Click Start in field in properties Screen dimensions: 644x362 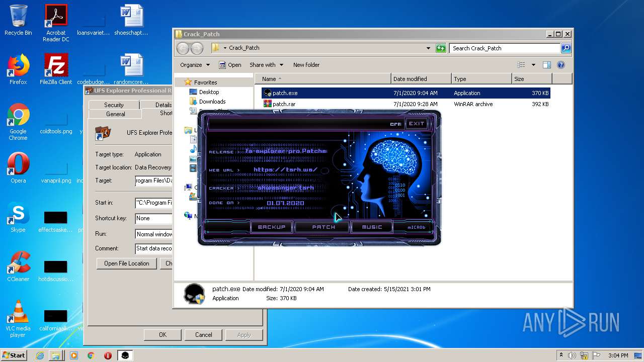tap(153, 203)
